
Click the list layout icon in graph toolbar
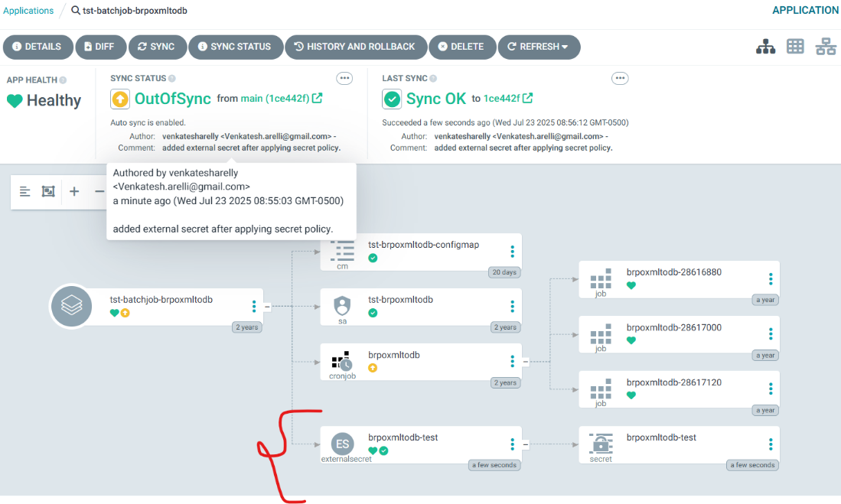click(24, 191)
